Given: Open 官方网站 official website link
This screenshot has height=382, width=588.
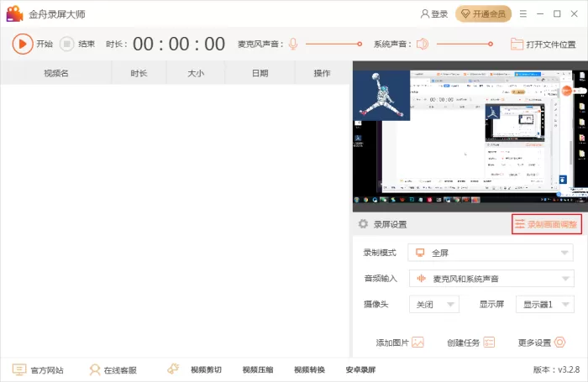Looking at the screenshot, I should coord(38,370).
